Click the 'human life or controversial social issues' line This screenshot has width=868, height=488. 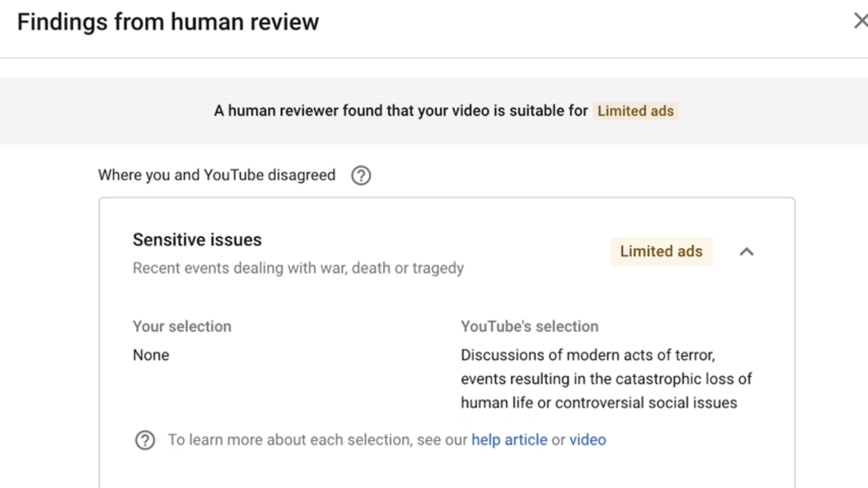tap(599, 403)
